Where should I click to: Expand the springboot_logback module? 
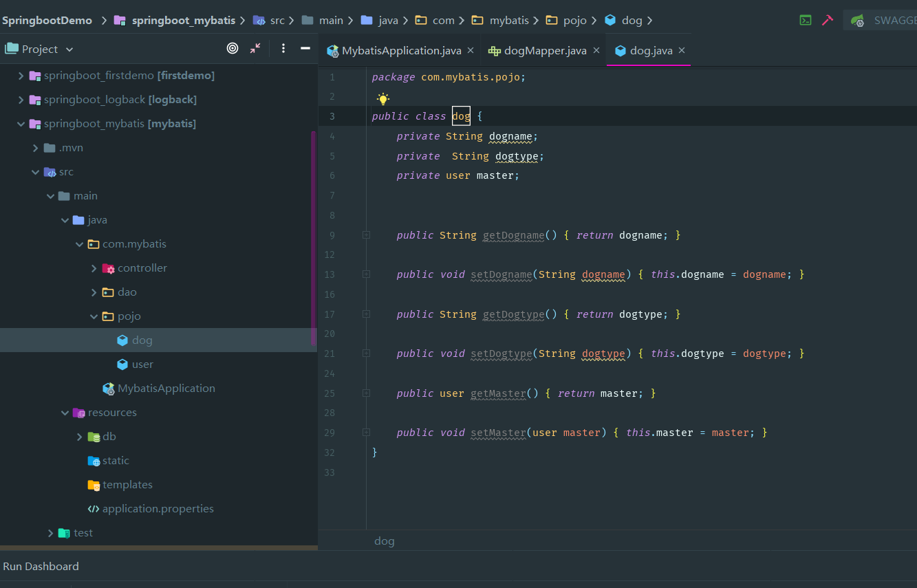pyautogui.click(x=21, y=100)
